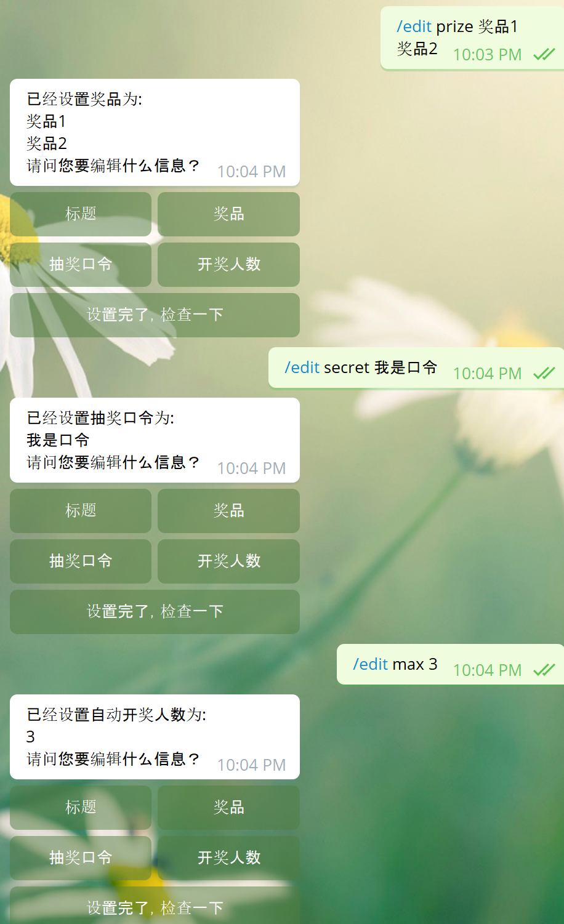Click the double-check icon on max 3 message
564x924 pixels.
tap(544, 670)
